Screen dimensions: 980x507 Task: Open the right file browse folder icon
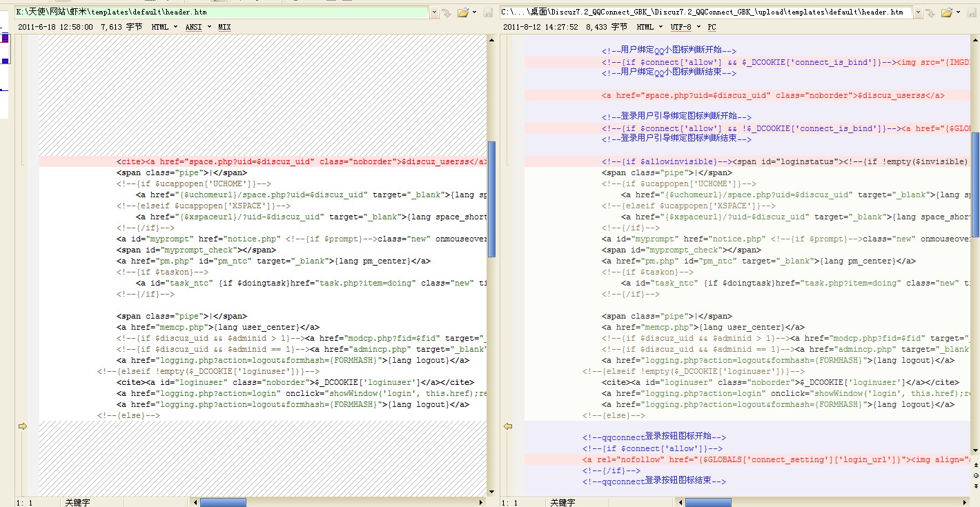[x=947, y=12]
